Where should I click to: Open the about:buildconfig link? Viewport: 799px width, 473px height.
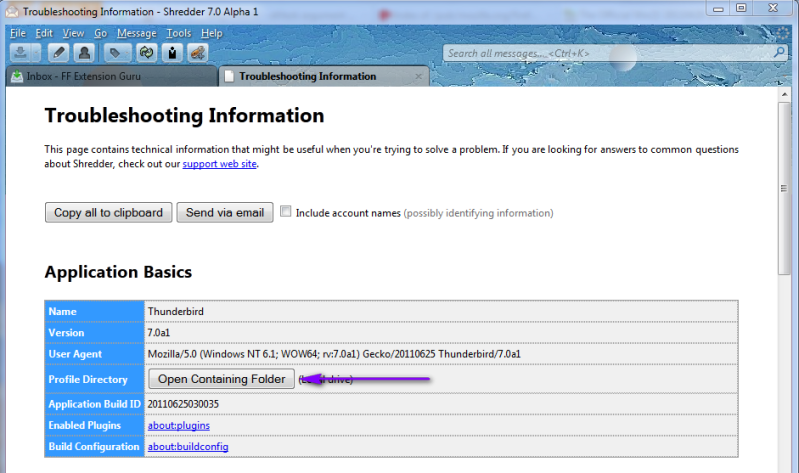(x=188, y=446)
